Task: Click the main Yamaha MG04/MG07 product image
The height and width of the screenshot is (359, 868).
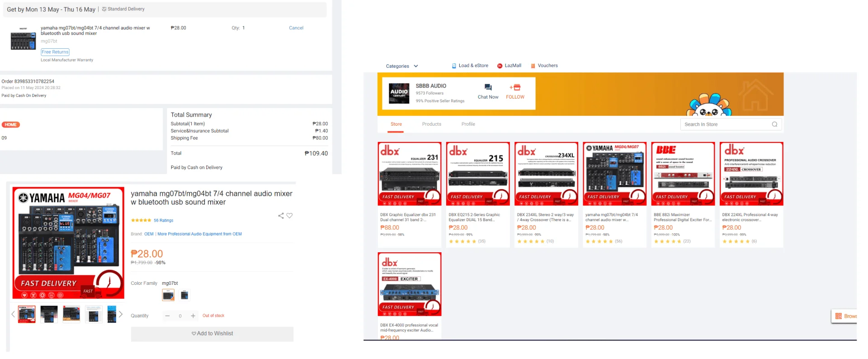Action: tap(68, 243)
